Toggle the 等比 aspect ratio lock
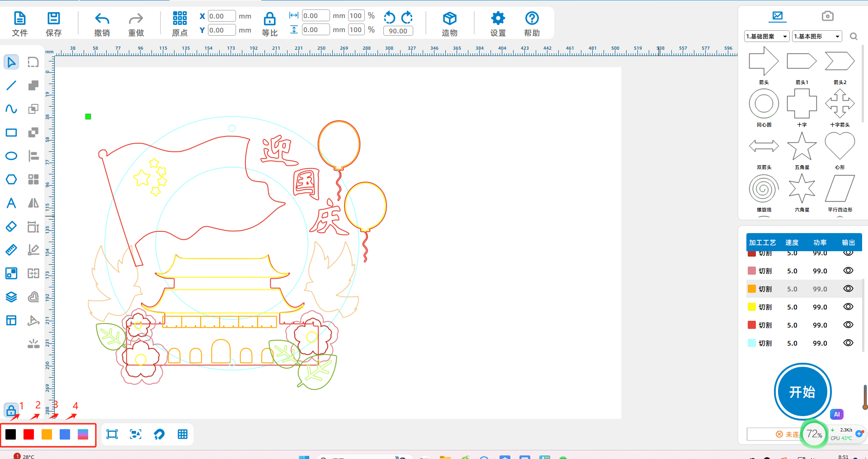This screenshot has height=459, width=868. pyautogui.click(x=269, y=24)
